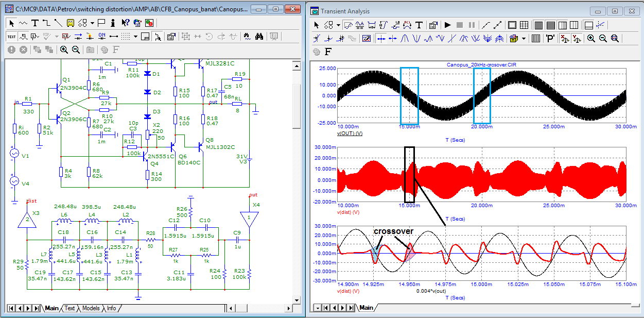Click the schematic vertical scrollbar up arrow
This screenshot has height=318, width=644.
pos(296,65)
